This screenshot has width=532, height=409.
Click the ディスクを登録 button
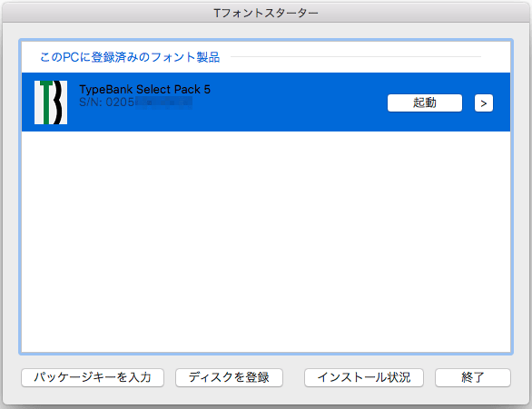pyautogui.click(x=229, y=377)
